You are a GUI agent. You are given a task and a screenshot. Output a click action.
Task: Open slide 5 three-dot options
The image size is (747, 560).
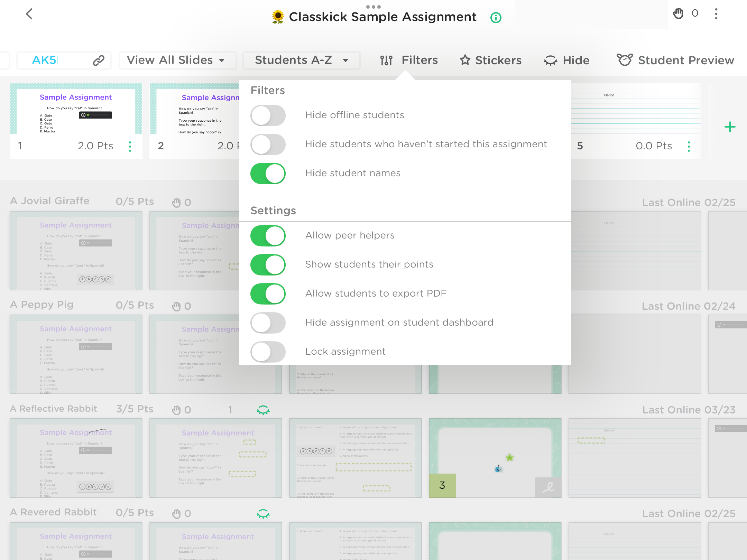tap(689, 146)
